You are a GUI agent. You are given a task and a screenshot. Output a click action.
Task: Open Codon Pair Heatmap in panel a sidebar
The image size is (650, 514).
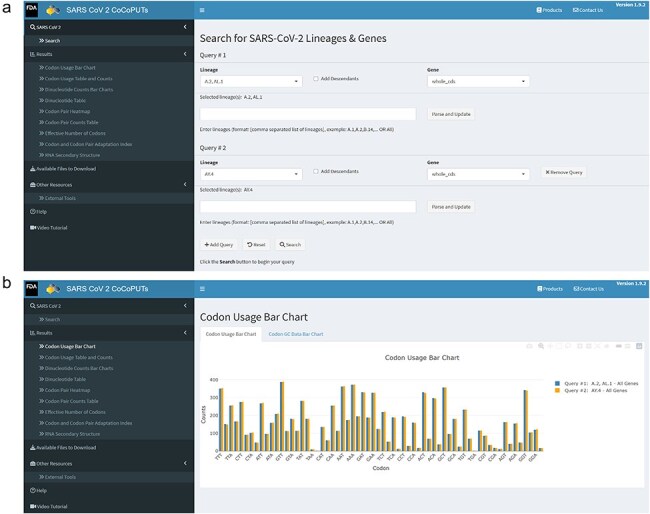click(x=64, y=112)
